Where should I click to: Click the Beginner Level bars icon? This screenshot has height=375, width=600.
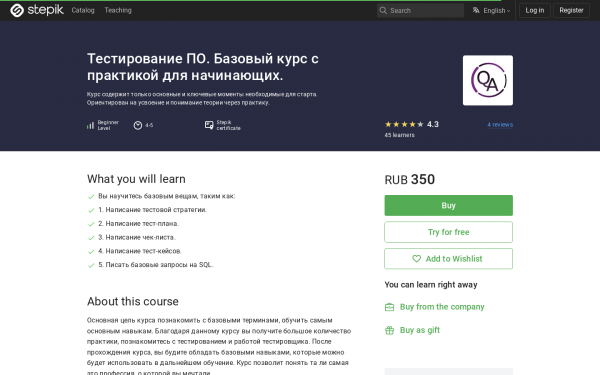click(x=90, y=125)
